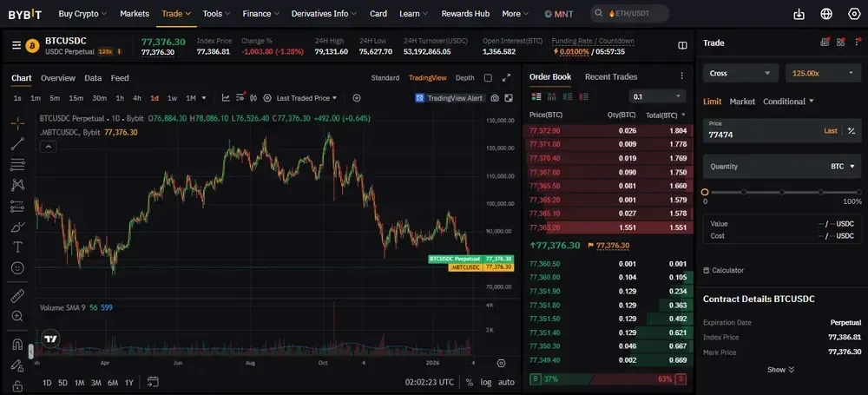Switch order book to side-by-side vertical view
The height and width of the screenshot is (395, 868).
pyautogui.click(x=551, y=97)
